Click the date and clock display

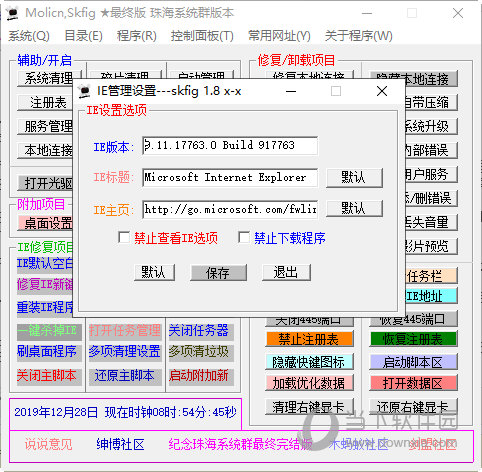[x=125, y=412]
